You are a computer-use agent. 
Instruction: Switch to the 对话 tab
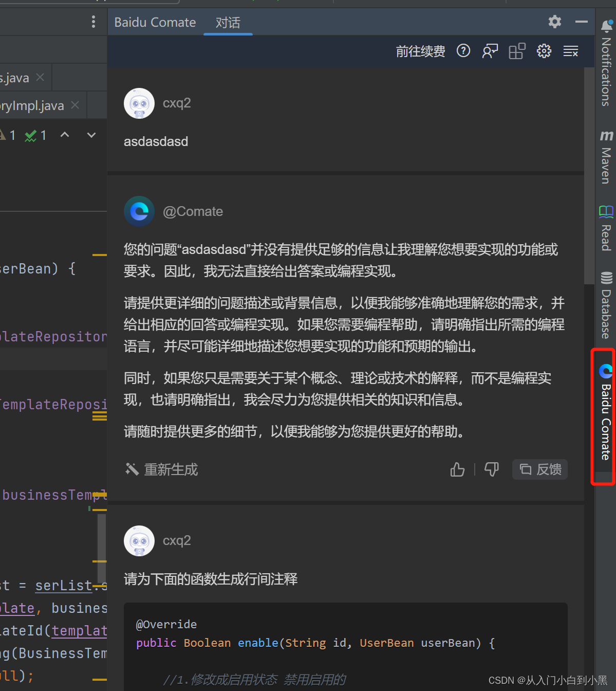[x=228, y=23]
